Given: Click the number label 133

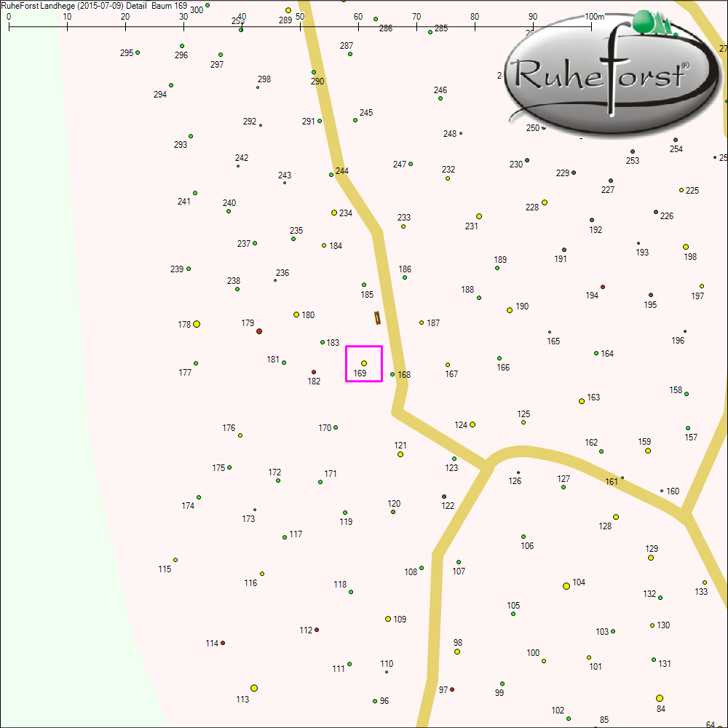Looking at the screenshot, I should click(702, 591).
